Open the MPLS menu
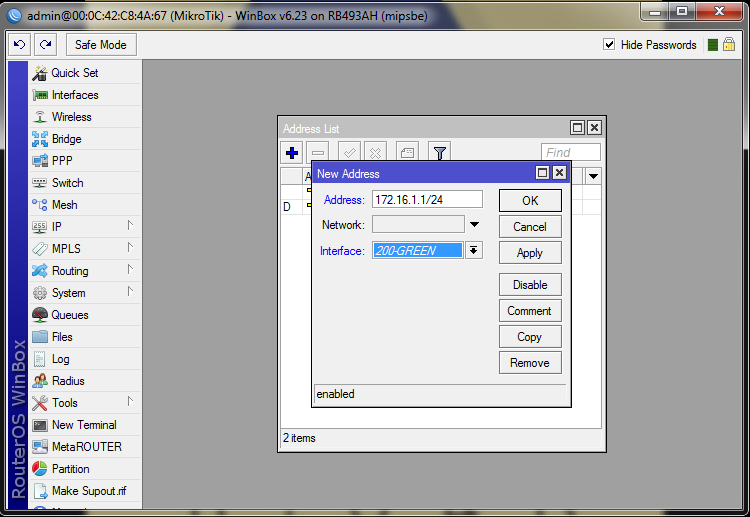 (x=86, y=249)
